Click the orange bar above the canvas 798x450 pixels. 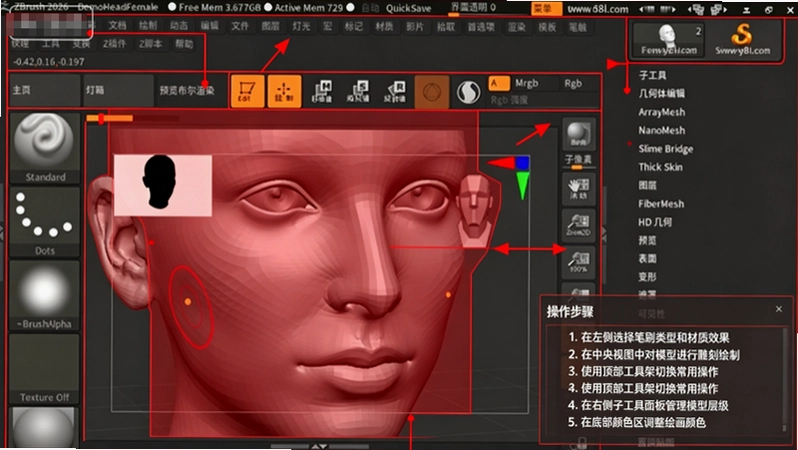[x=109, y=118]
